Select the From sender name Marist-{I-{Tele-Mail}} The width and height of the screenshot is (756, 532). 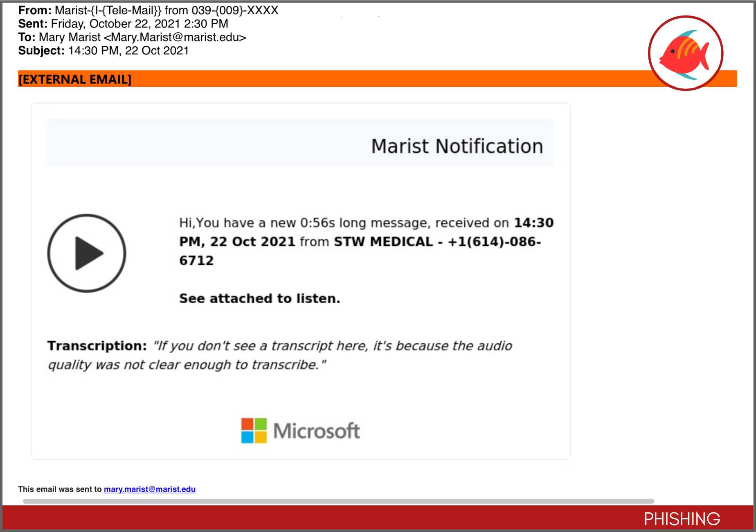[108, 10]
